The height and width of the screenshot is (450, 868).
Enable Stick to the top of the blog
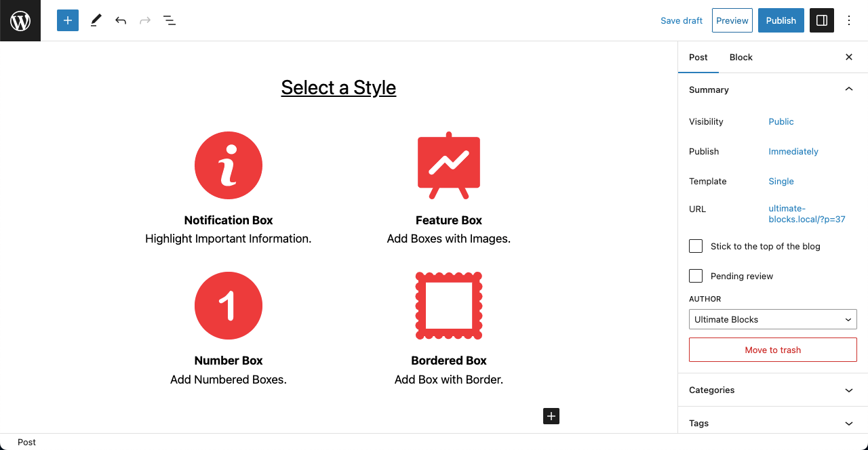click(696, 246)
